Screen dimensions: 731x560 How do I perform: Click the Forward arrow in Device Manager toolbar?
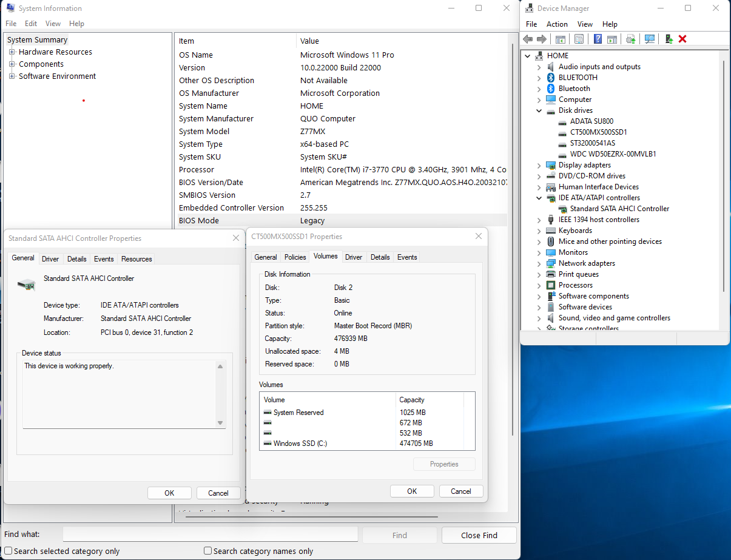coord(542,39)
